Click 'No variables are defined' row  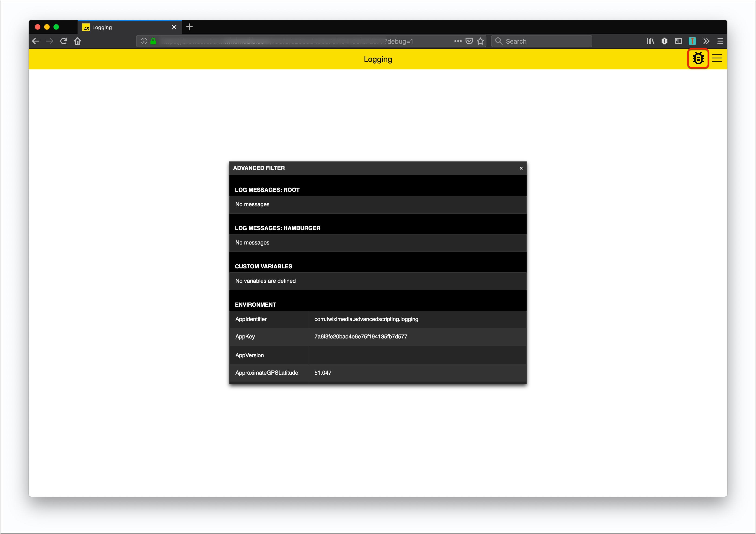(378, 281)
